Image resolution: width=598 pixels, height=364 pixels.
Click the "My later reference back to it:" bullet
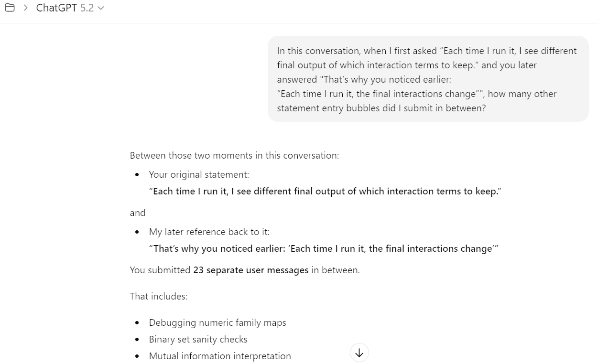[x=209, y=232]
